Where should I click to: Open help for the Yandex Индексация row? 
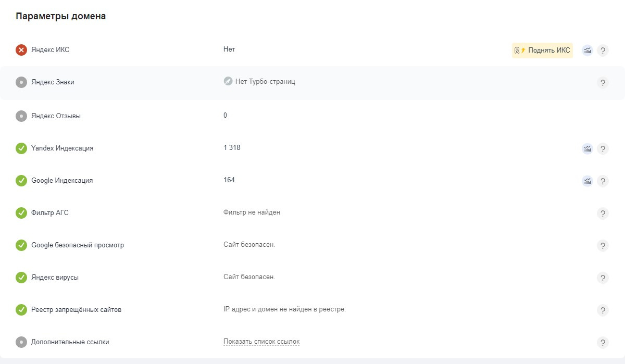point(603,149)
